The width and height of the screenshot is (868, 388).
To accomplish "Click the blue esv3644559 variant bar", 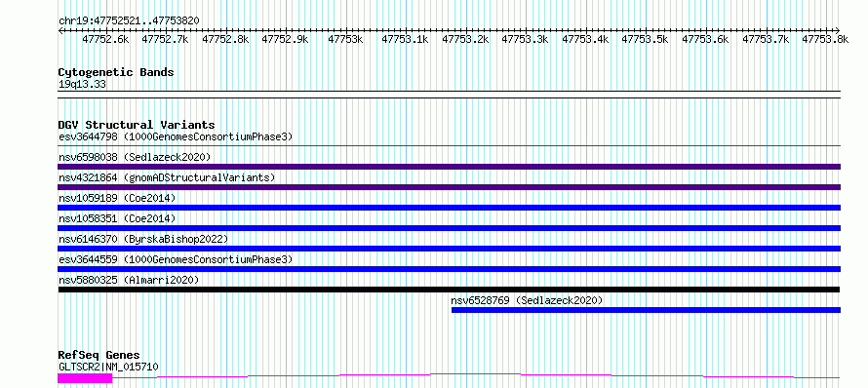I will [x=449, y=269].
